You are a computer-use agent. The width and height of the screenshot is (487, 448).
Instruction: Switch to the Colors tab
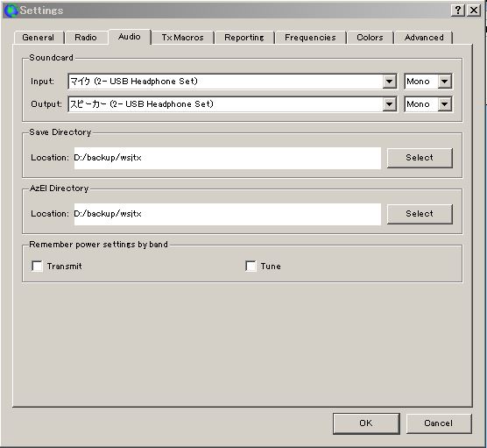point(370,38)
